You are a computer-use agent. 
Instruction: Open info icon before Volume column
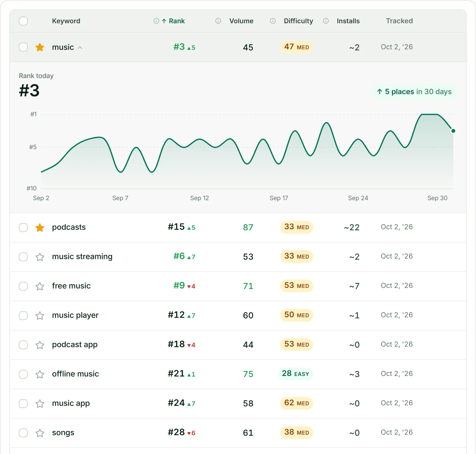pyautogui.click(x=218, y=21)
